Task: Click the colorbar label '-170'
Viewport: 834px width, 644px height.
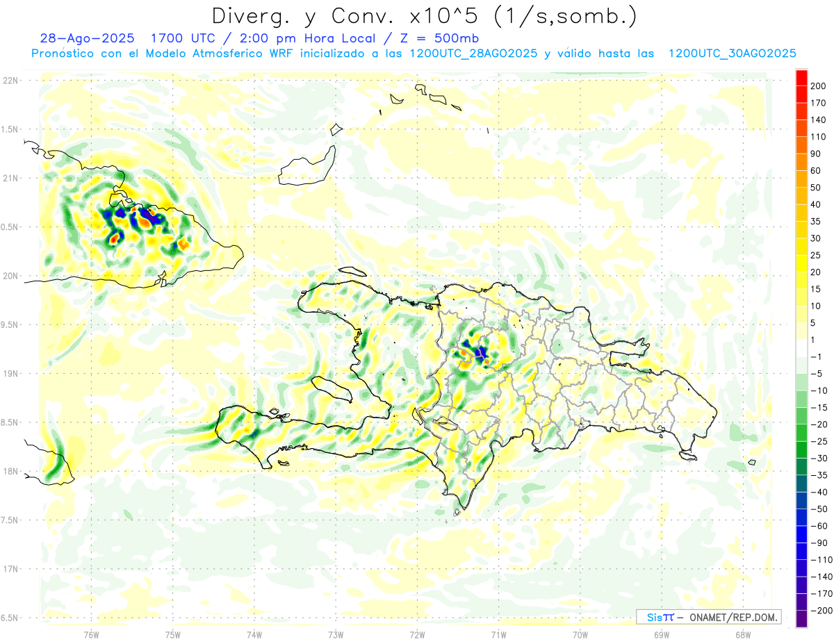Action: tap(821, 593)
